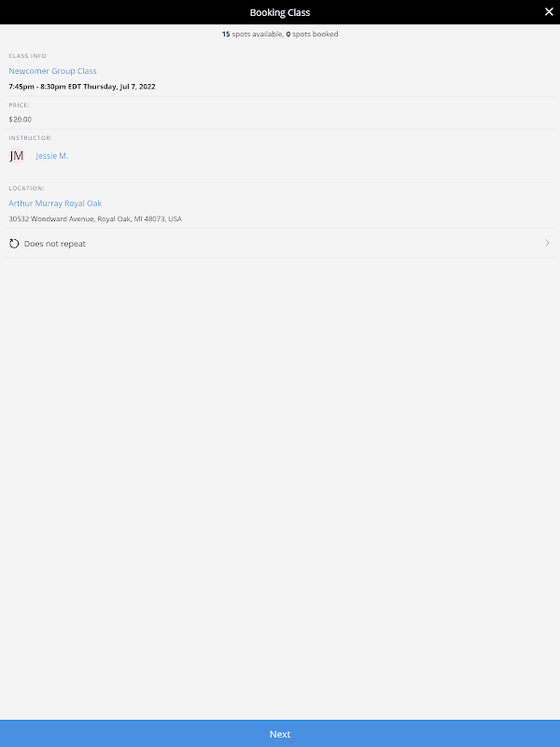560x747 pixels.
Task: Expand the Does not repeat chevron
Action: click(547, 243)
